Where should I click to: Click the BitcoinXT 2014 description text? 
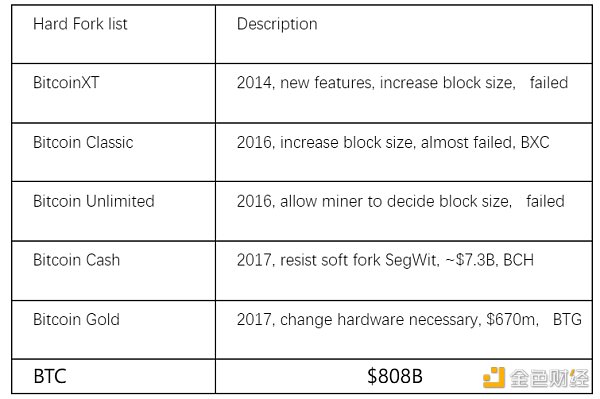point(402,83)
